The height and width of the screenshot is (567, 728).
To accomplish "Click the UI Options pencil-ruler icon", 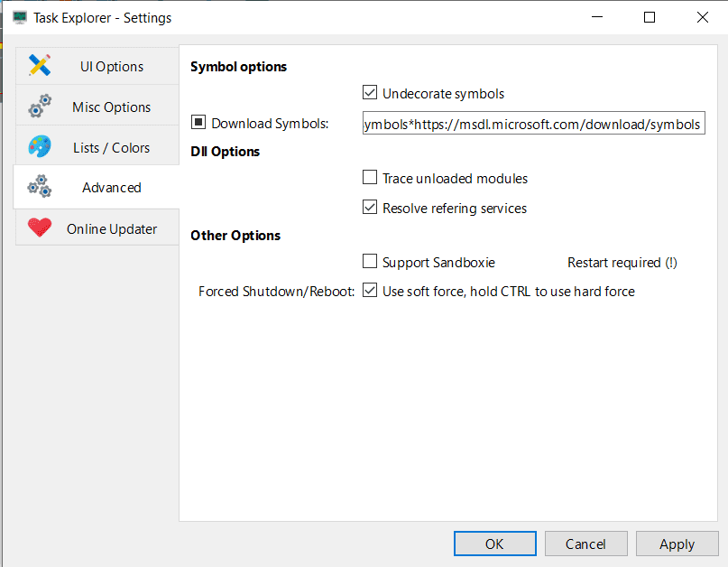I will coord(40,66).
